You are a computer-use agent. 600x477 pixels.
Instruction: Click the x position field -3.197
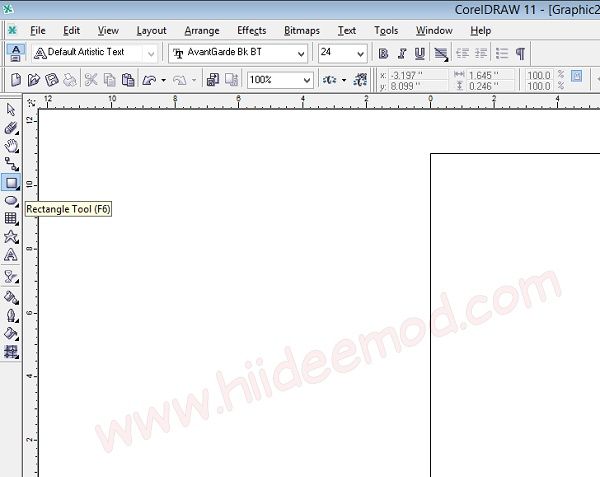point(418,75)
